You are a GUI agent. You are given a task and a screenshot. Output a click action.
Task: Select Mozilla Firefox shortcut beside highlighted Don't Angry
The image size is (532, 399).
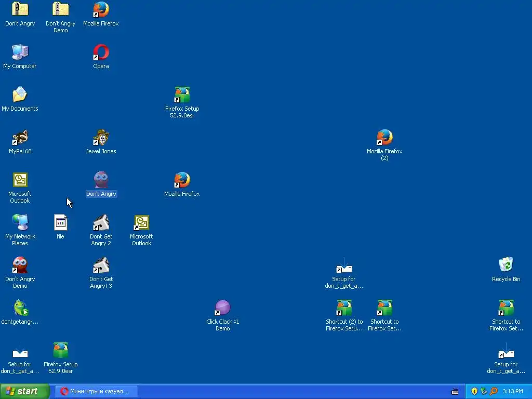pyautogui.click(x=182, y=180)
